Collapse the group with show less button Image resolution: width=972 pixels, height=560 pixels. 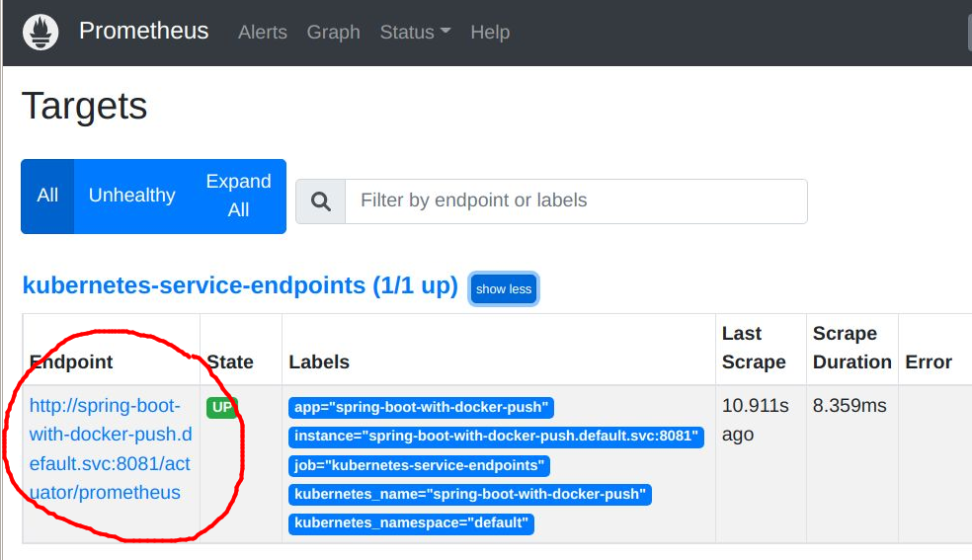tap(504, 289)
